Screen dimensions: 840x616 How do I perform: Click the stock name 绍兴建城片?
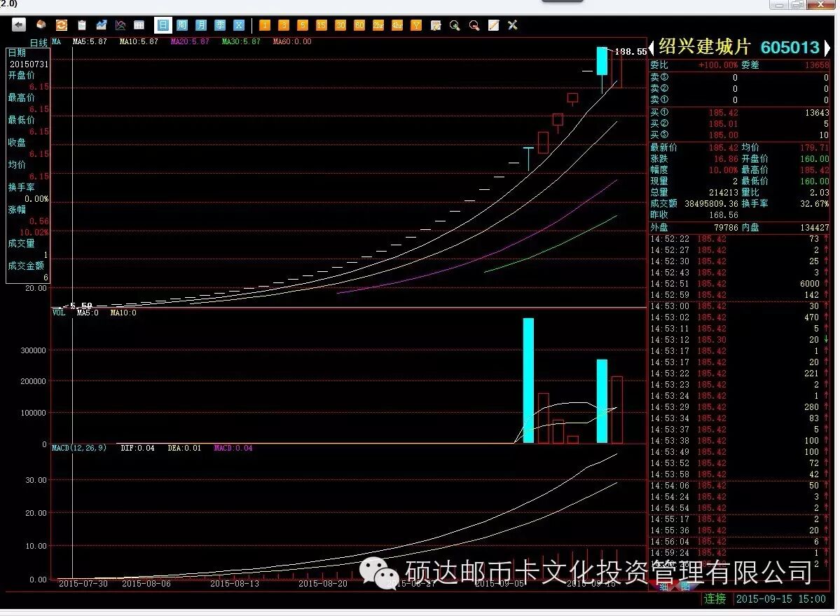point(705,47)
